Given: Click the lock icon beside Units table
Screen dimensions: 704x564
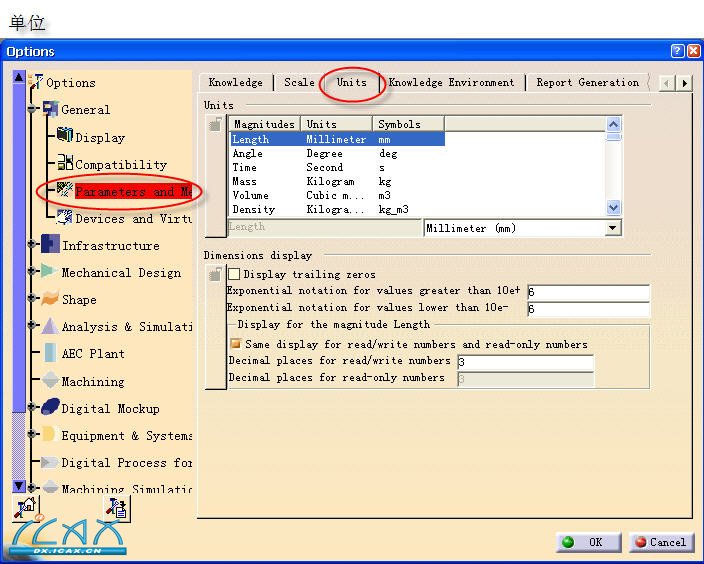Looking at the screenshot, I should click(215, 125).
